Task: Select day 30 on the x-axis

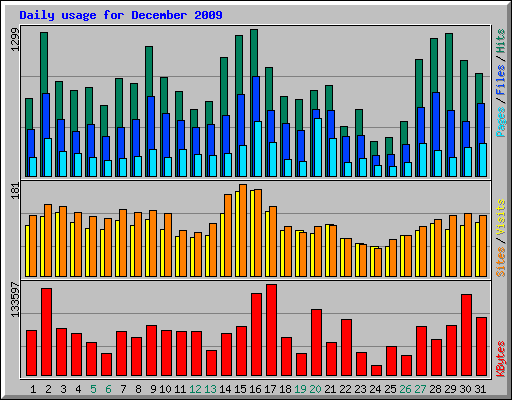Action: pyautogui.click(x=465, y=389)
